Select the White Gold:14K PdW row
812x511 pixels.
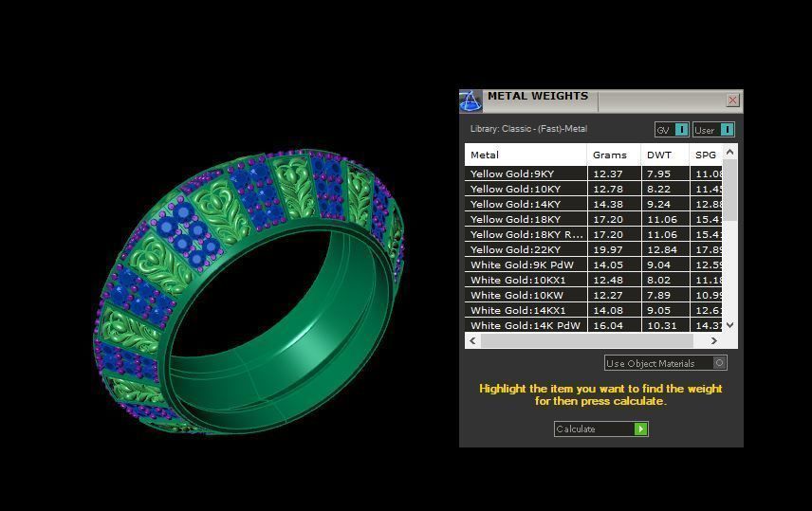click(594, 325)
